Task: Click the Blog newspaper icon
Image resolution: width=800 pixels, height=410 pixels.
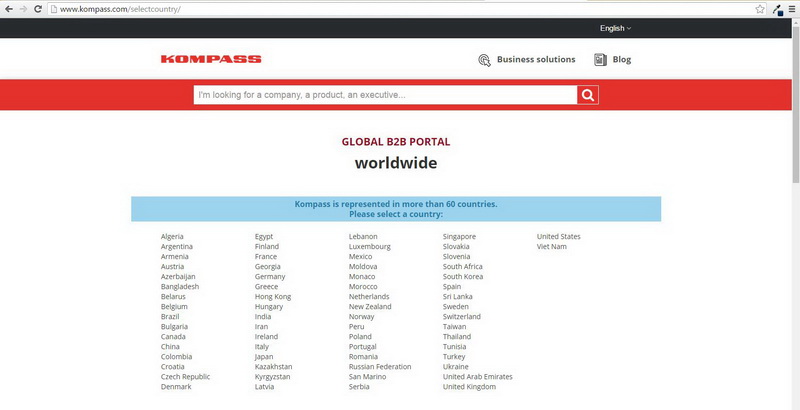Action: [x=600, y=60]
